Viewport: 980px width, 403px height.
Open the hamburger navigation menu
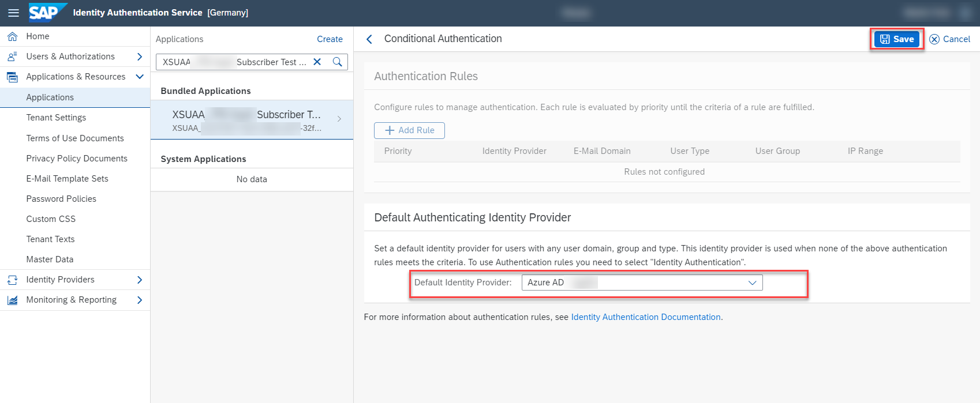pyautogui.click(x=13, y=13)
